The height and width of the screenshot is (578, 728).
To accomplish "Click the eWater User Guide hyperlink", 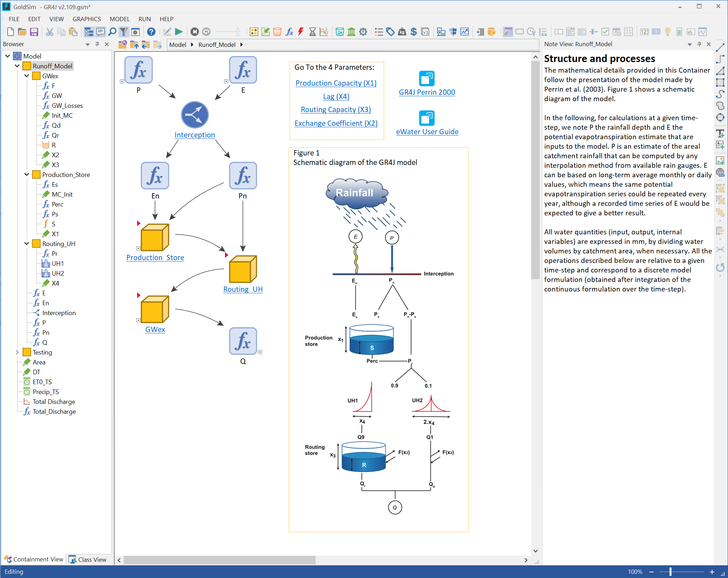I will (x=427, y=131).
